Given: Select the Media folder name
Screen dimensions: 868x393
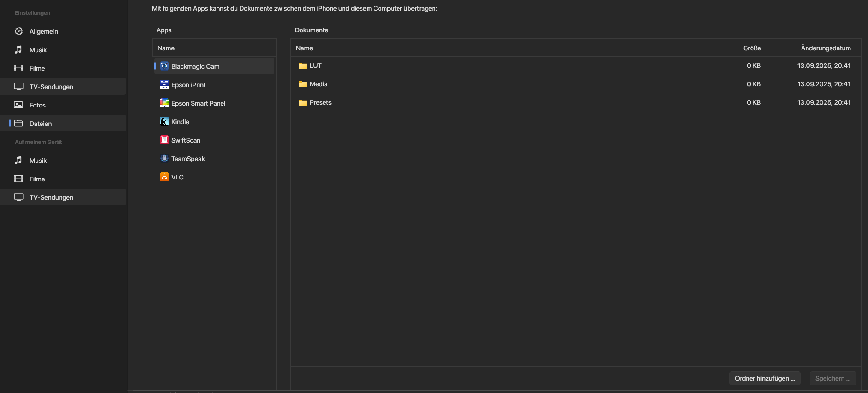Looking at the screenshot, I should pyautogui.click(x=319, y=84).
